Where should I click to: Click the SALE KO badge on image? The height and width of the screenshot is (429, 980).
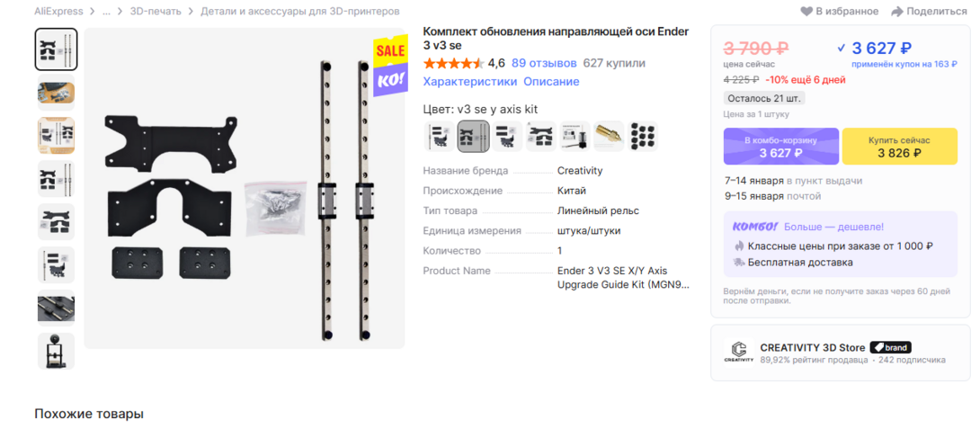pyautogui.click(x=390, y=67)
